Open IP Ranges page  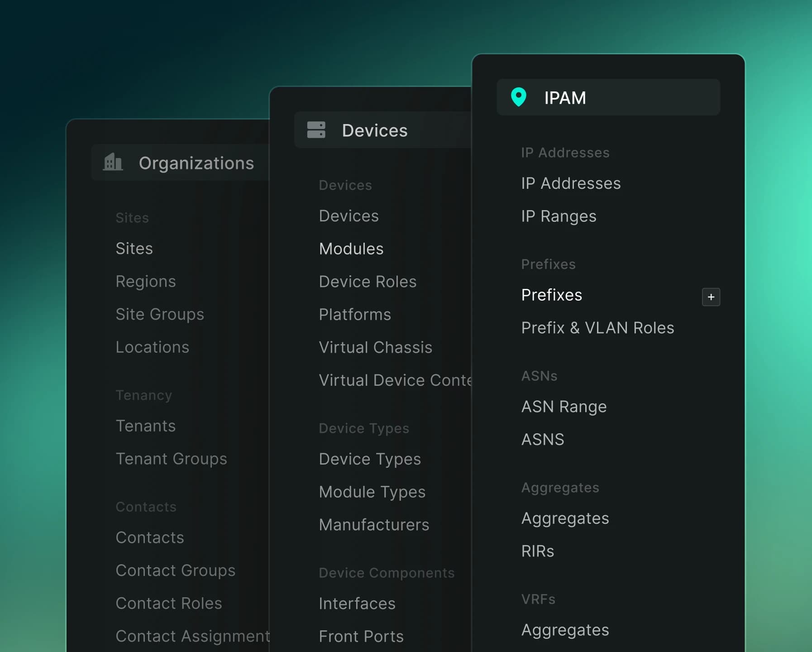(x=559, y=216)
